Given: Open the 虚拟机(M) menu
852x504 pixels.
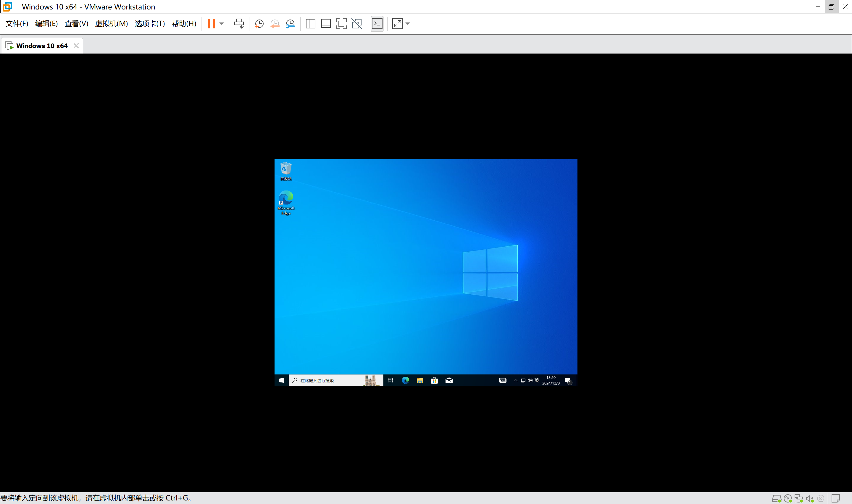Looking at the screenshot, I should (111, 23).
